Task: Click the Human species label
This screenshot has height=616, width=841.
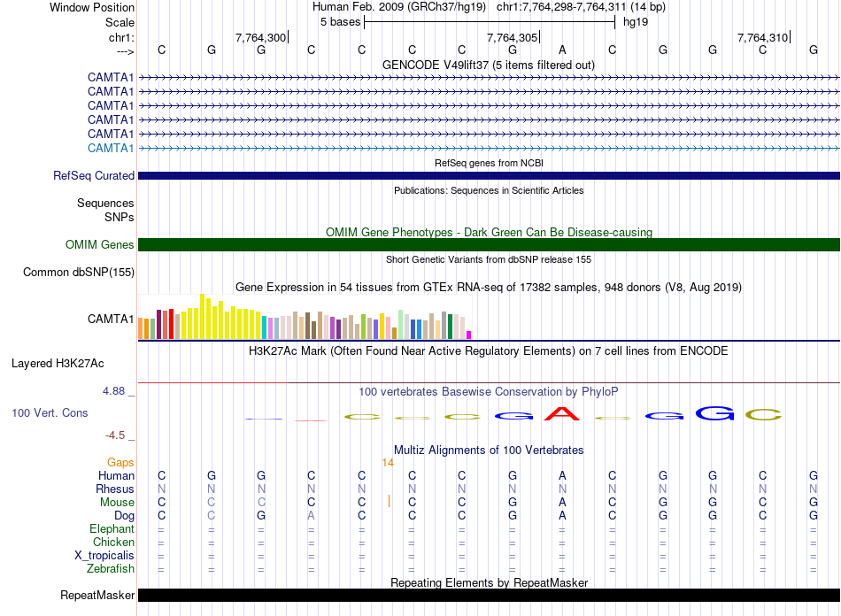Action: coord(116,475)
